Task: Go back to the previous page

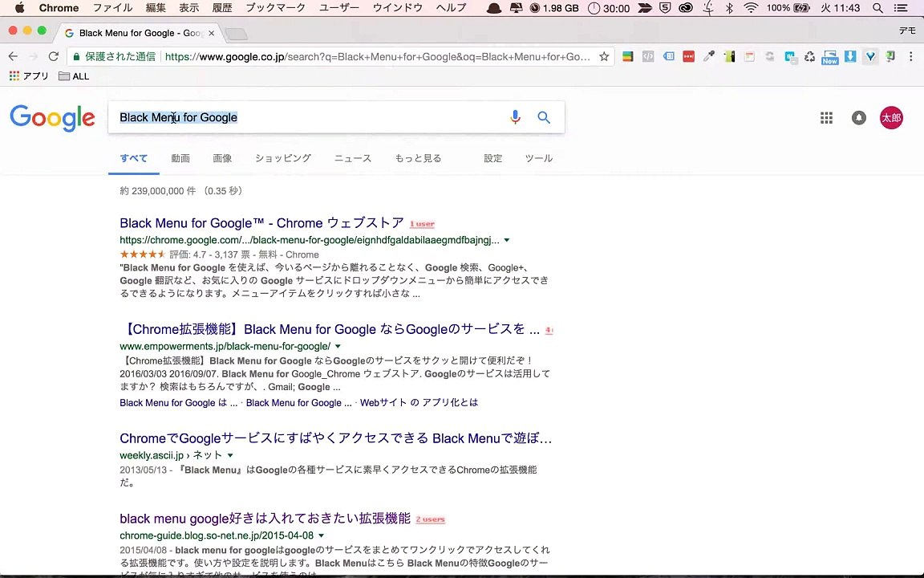Action: click(x=13, y=57)
